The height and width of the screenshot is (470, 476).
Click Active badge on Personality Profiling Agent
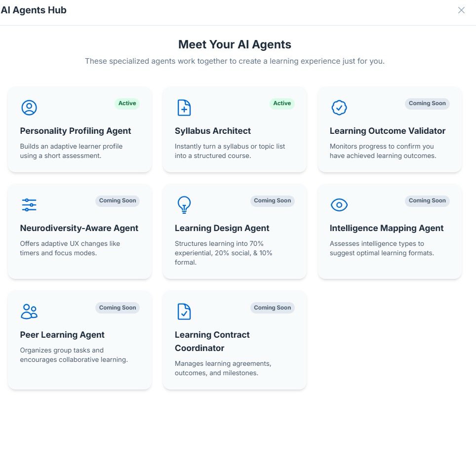127,104
